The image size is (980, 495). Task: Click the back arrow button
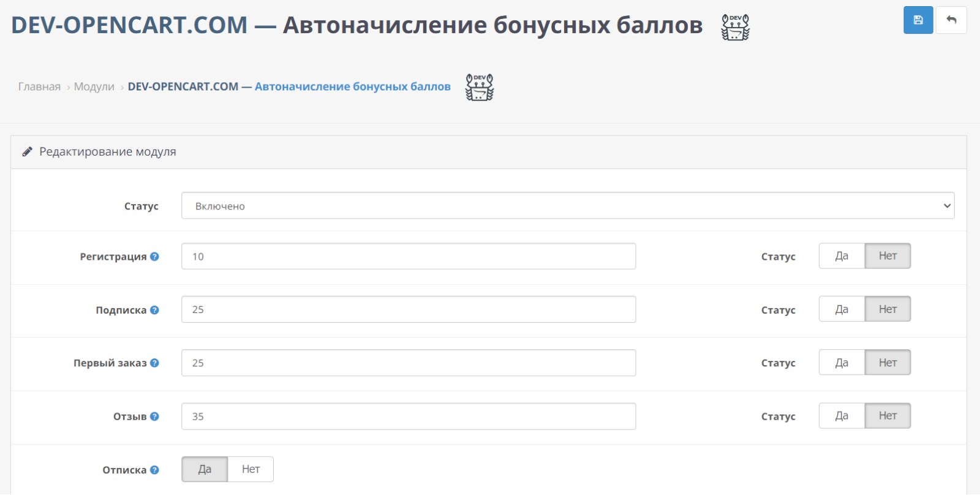[x=951, y=20]
